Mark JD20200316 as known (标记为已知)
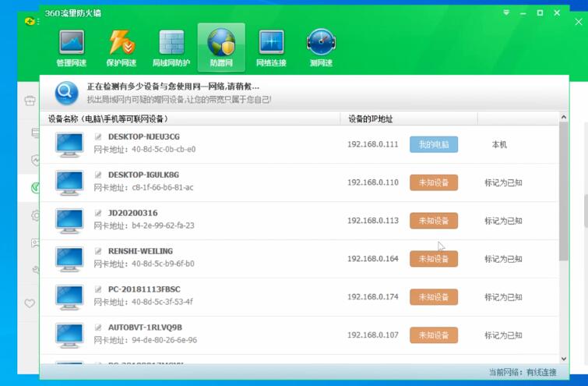Viewport: 588px width, 386px height. pos(503,221)
